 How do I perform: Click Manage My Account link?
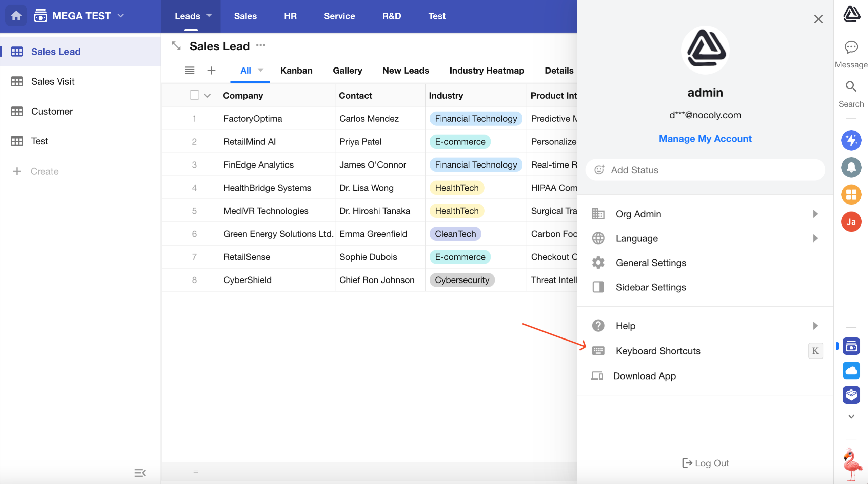coord(705,139)
